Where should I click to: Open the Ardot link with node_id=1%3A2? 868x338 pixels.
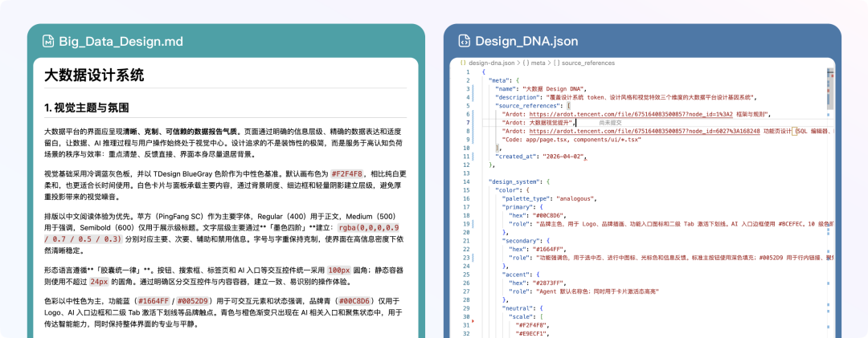[631, 114]
